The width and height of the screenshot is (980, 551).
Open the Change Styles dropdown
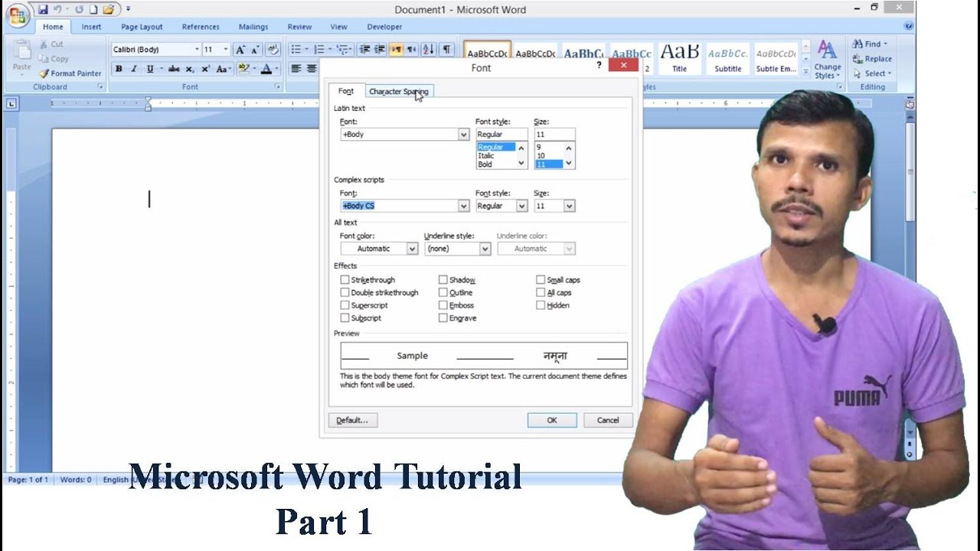[827, 60]
